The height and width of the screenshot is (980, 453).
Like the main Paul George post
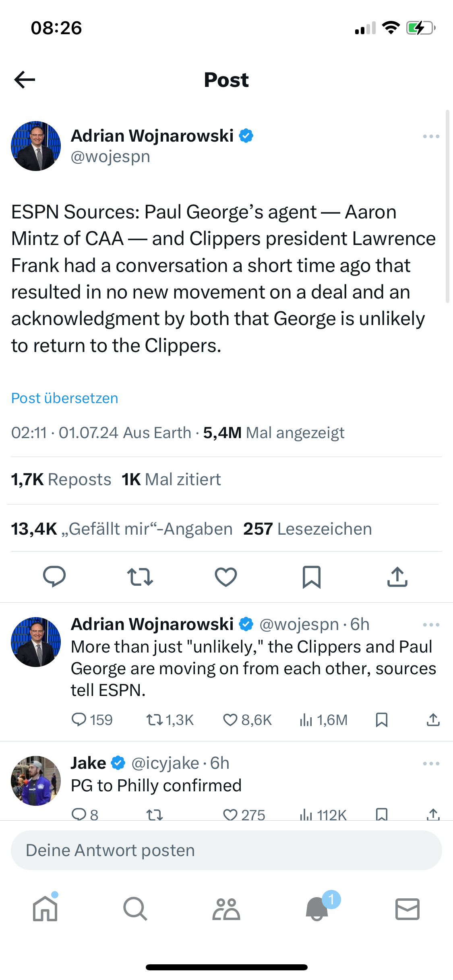click(x=226, y=576)
